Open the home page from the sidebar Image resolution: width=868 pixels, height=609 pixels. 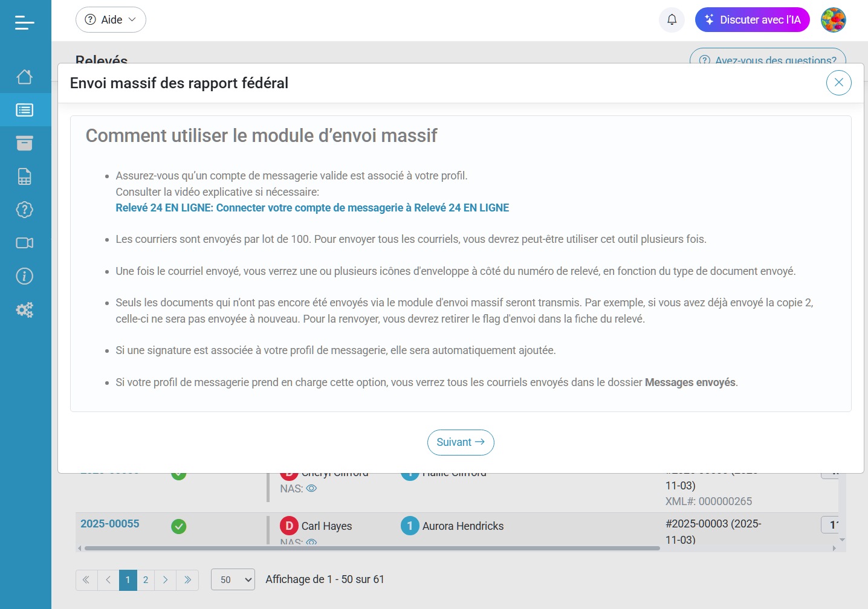[x=24, y=77]
